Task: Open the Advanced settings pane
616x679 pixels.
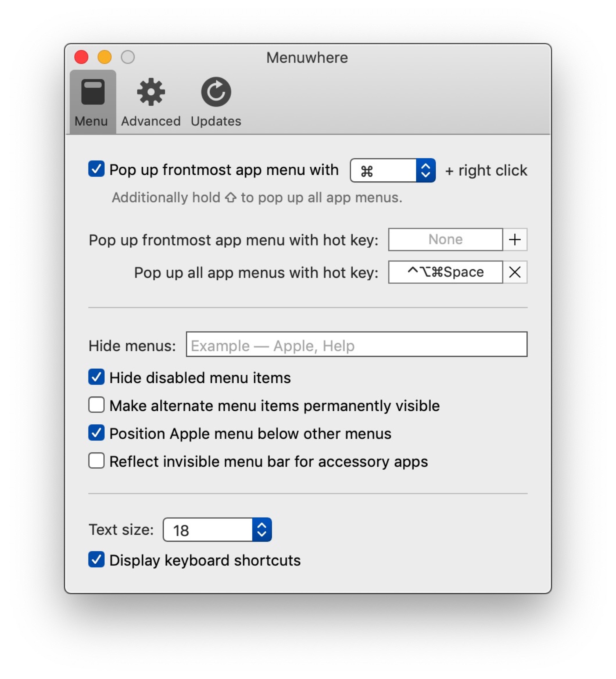Action: coord(150,101)
